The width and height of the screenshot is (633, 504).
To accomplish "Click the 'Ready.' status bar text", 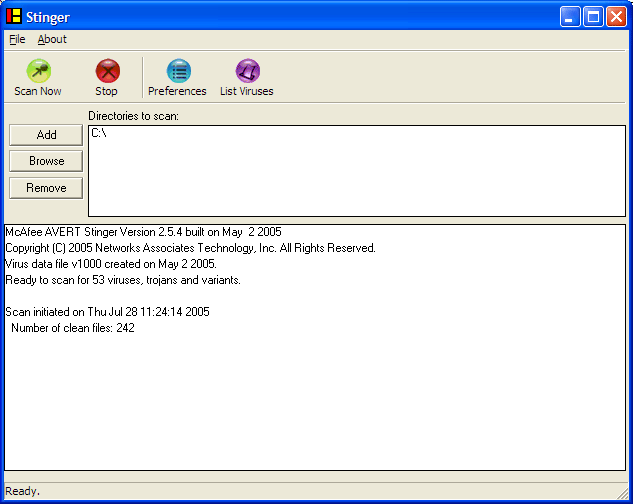I will 23,491.
